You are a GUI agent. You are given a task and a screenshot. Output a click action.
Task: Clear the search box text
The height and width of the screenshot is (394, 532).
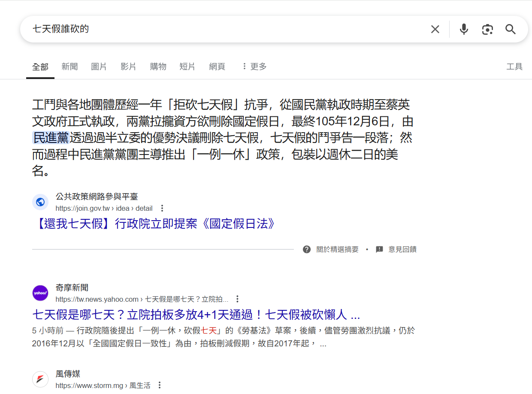click(435, 29)
